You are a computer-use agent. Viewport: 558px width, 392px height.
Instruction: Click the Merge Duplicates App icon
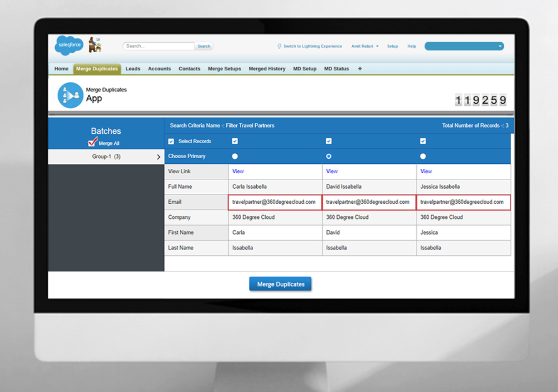(70, 95)
